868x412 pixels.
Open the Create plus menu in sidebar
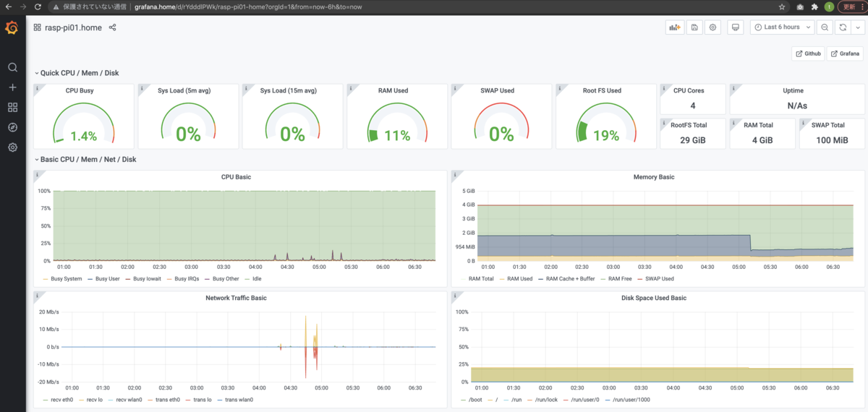(12, 87)
